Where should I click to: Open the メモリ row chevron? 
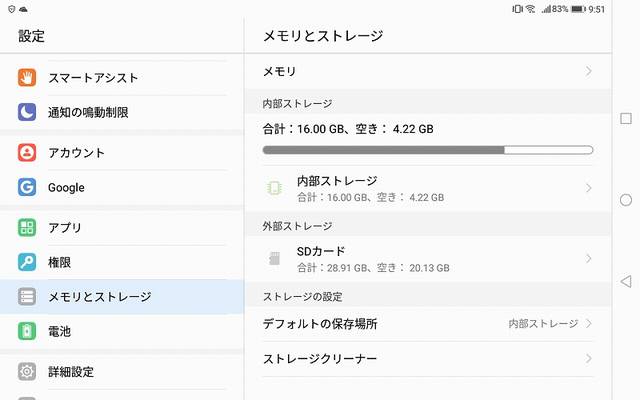tap(588, 72)
